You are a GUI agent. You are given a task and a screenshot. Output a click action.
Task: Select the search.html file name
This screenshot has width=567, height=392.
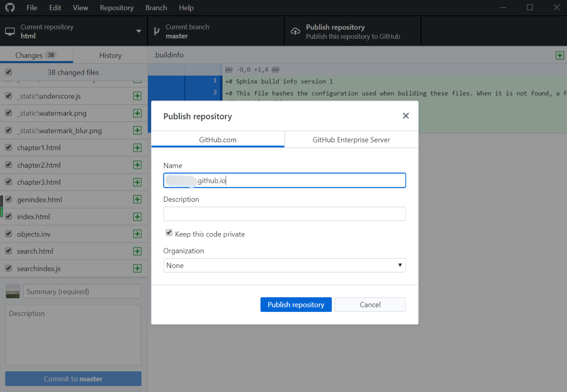tap(35, 251)
